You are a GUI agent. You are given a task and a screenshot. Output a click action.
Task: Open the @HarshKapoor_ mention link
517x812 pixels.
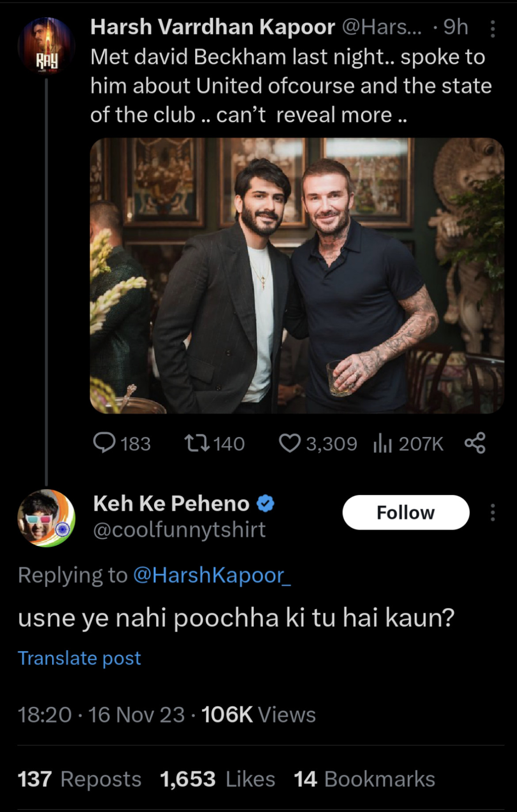click(x=212, y=575)
